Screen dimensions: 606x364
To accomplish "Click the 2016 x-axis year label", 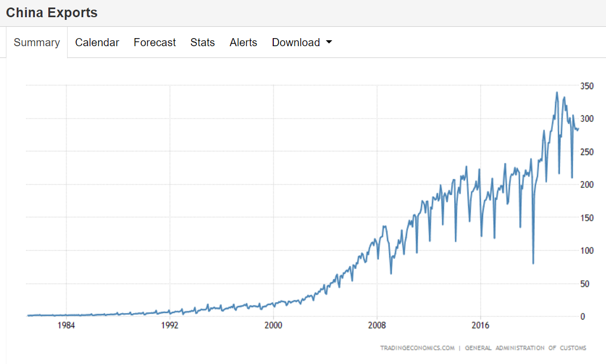I will [x=480, y=325].
